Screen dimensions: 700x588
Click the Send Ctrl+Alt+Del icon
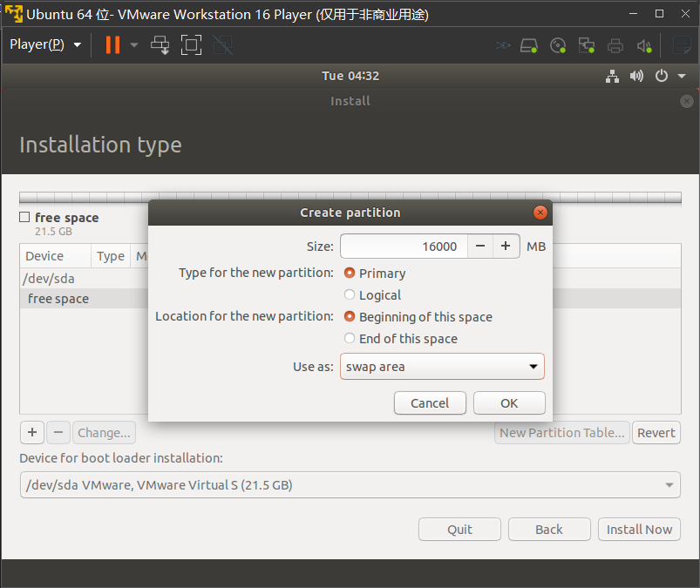coord(160,44)
